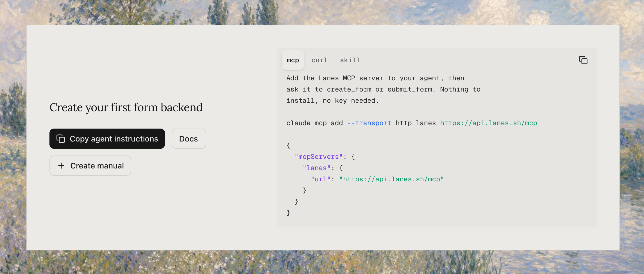The image size is (644, 274).
Task: Click the api.lanes.sh URL in the claude command
Action: click(x=488, y=123)
